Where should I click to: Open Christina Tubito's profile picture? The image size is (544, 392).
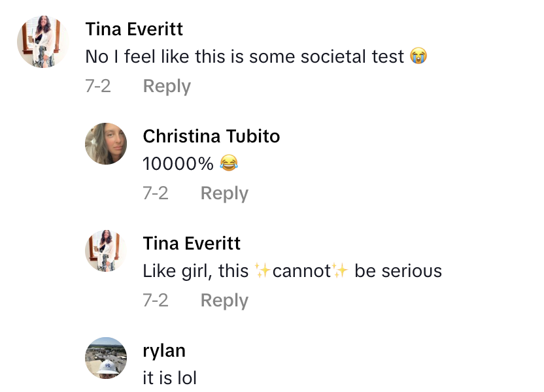pos(105,144)
